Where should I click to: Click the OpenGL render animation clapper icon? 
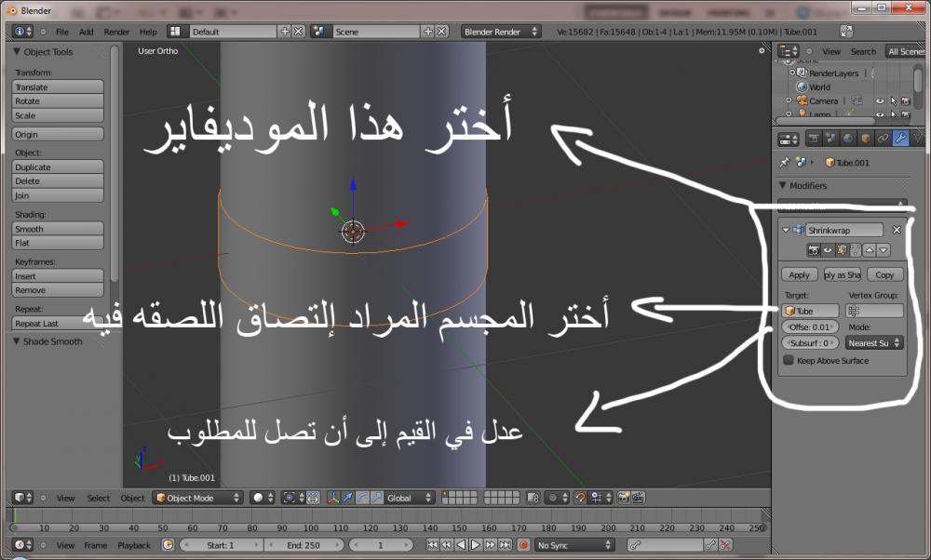[639, 498]
